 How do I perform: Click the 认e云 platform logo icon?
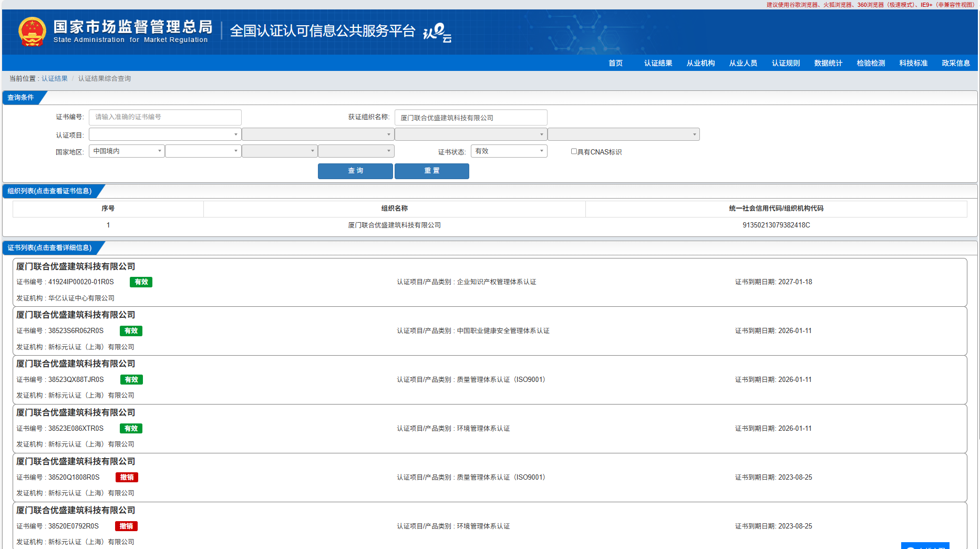pyautogui.click(x=437, y=32)
